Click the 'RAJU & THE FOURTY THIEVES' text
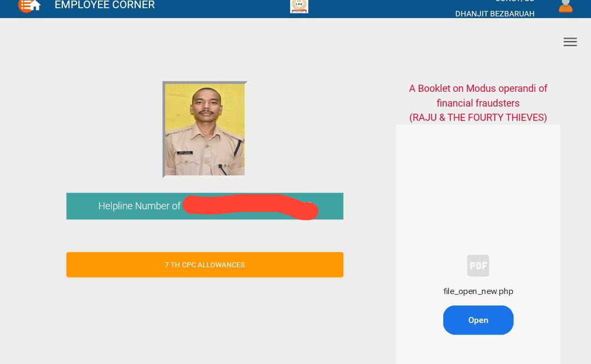The image size is (591, 364). coord(478,118)
